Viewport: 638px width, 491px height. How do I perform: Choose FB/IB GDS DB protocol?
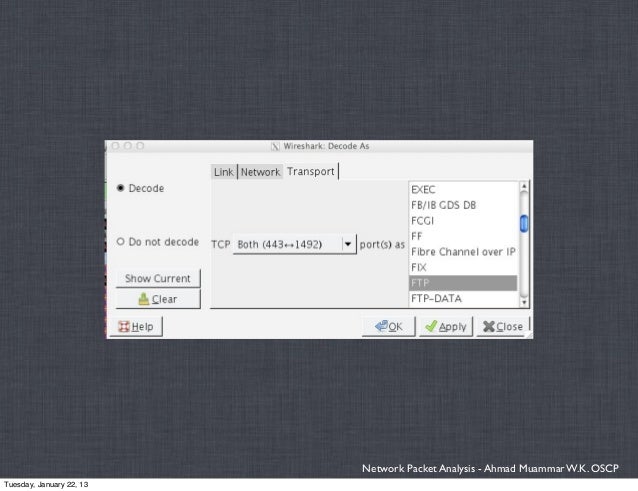(x=463, y=205)
